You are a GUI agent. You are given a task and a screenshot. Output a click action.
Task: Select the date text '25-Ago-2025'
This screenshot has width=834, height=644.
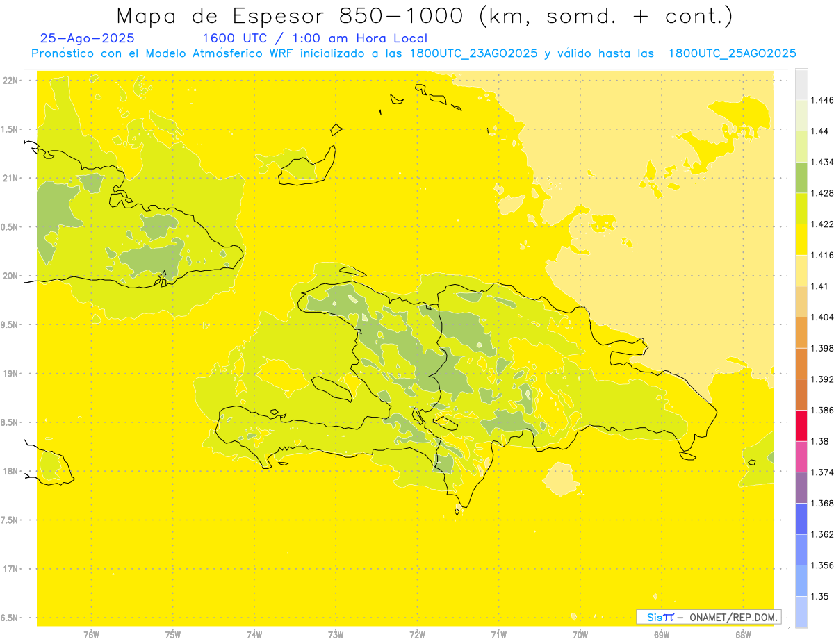coord(88,39)
